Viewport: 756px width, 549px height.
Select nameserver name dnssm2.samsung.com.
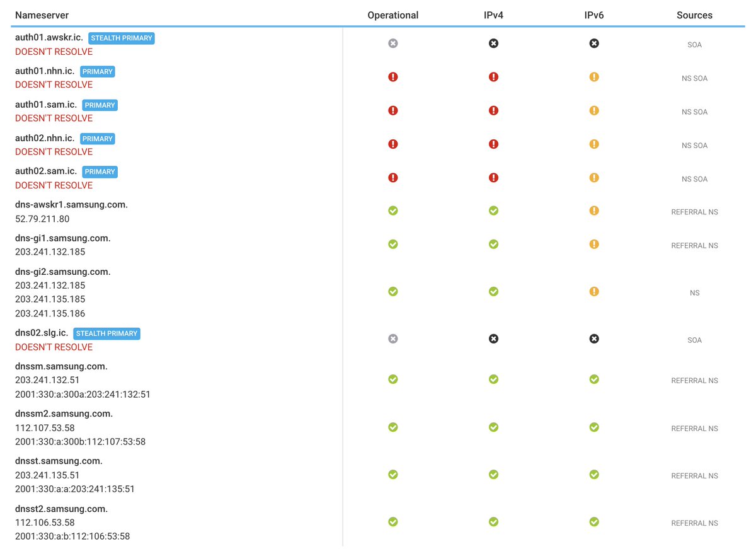point(64,414)
